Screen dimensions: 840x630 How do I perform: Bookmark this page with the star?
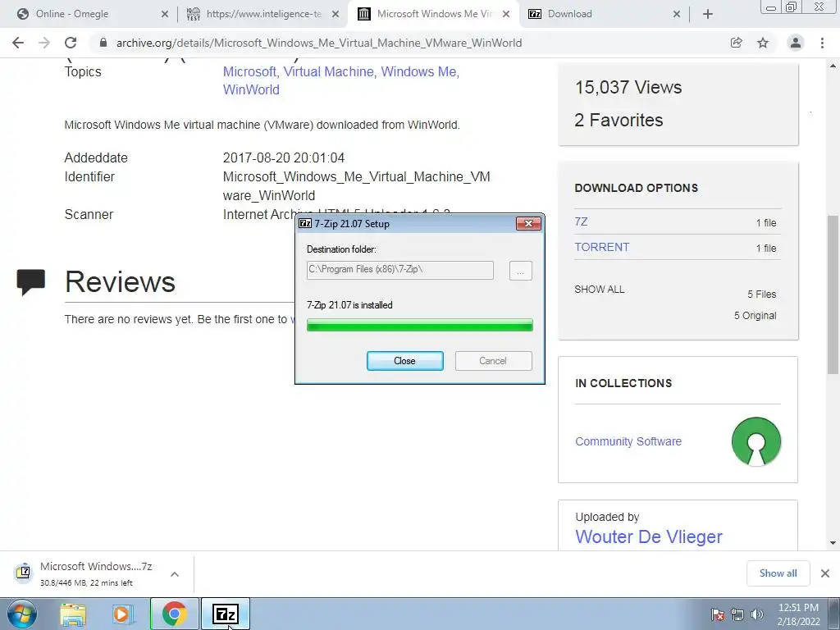763,43
